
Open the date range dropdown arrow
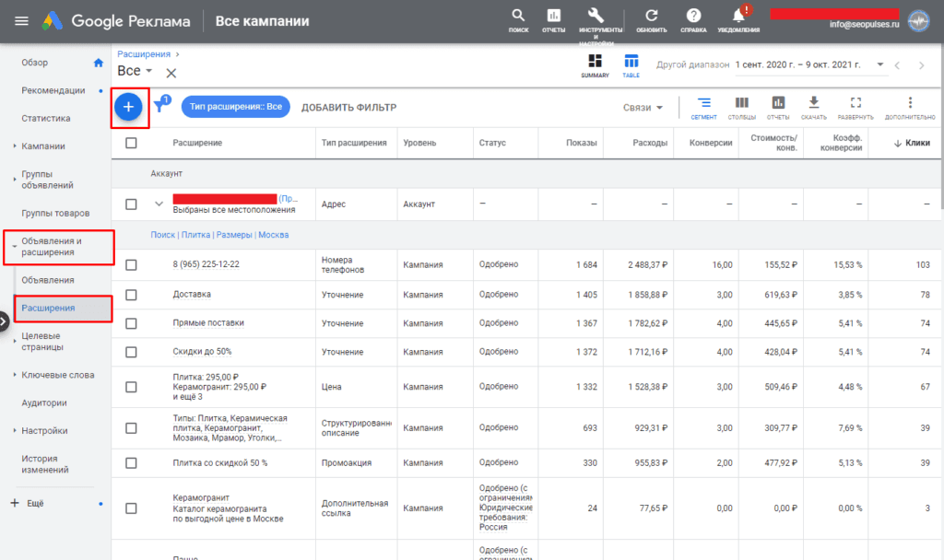tap(879, 64)
